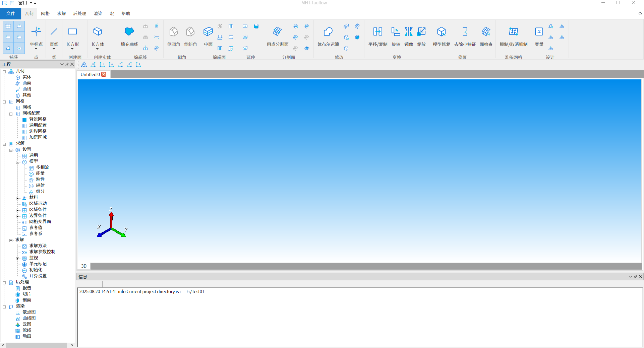Open the 长方体 cuboid dropdown arrow

coord(98,49)
